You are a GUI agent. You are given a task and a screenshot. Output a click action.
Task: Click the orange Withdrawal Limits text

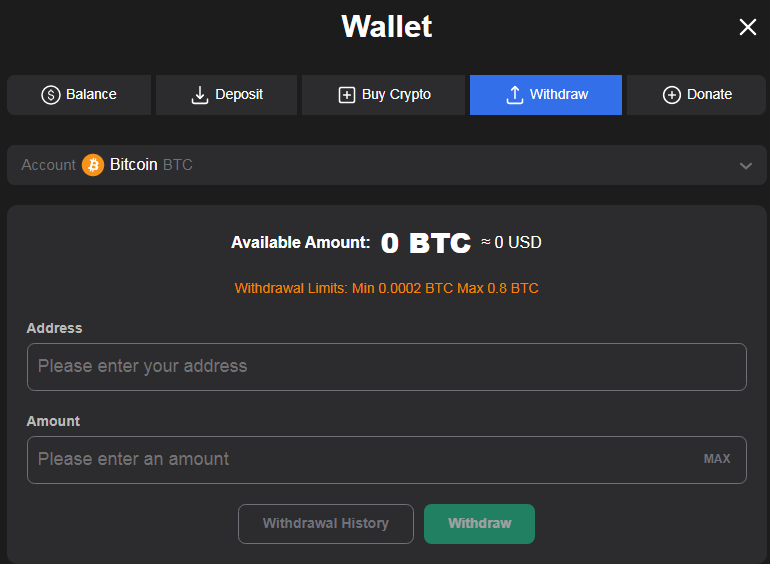click(x=386, y=288)
